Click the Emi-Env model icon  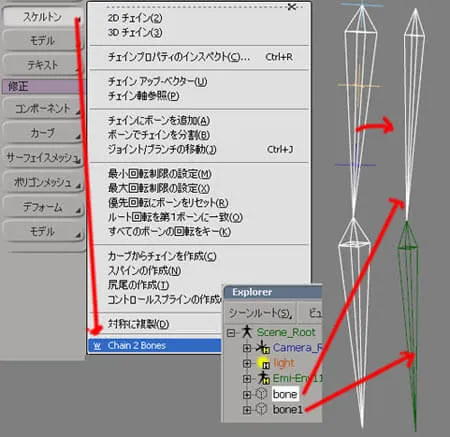click(263, 378)
